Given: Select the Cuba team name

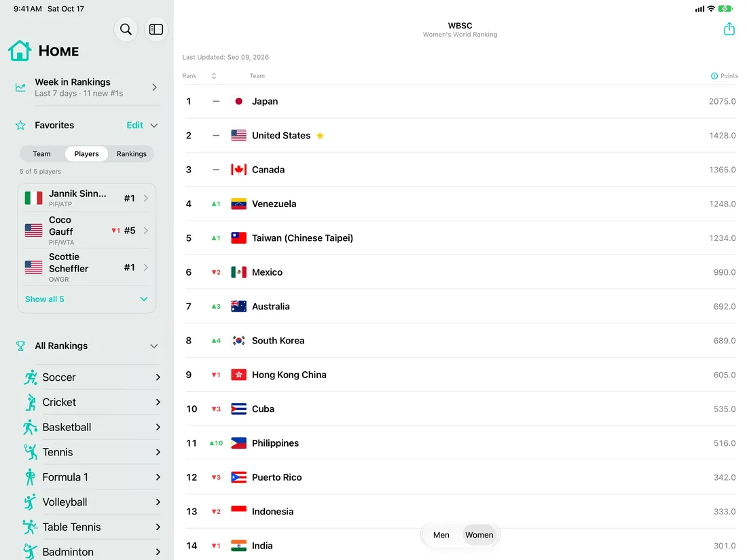Looking at the screenshot, I should (x=263, y=409).
